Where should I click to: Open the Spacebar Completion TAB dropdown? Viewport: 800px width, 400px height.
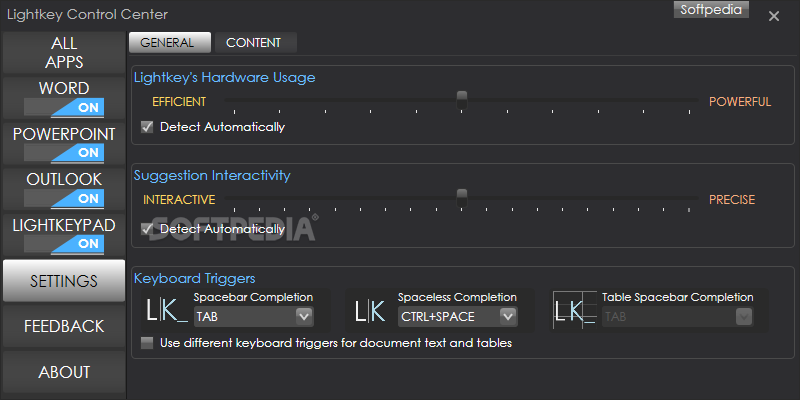[254, 317]
